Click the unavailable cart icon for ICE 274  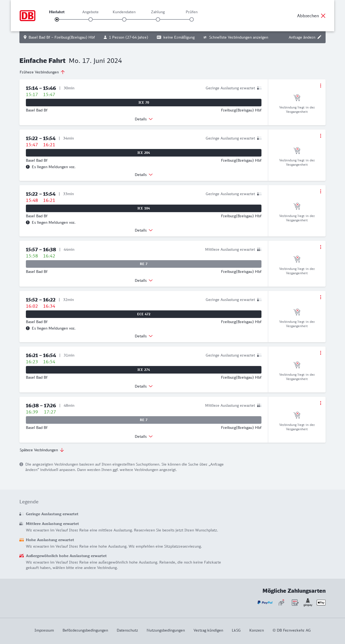[297, 365]
